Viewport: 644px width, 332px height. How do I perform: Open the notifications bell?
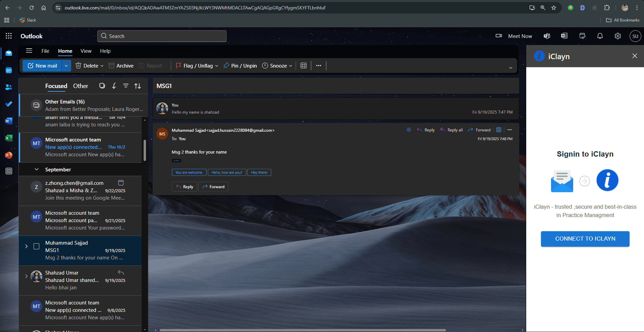(600, 36)
